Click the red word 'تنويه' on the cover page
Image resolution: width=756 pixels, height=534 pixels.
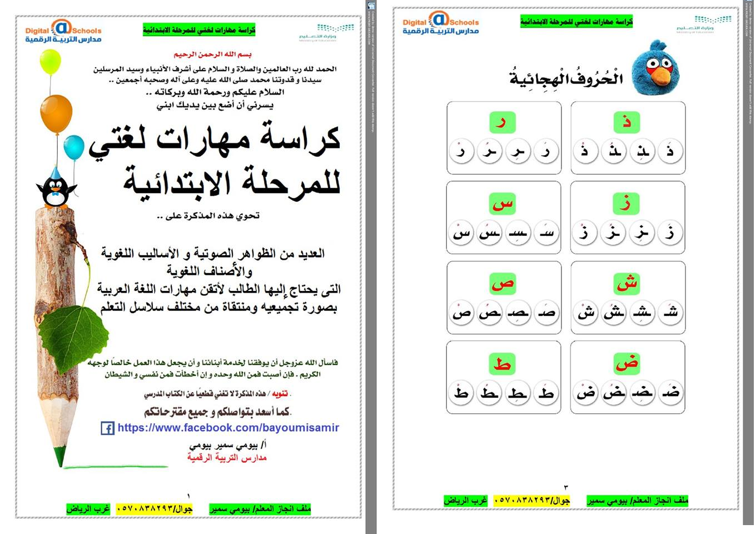[280, 394]
